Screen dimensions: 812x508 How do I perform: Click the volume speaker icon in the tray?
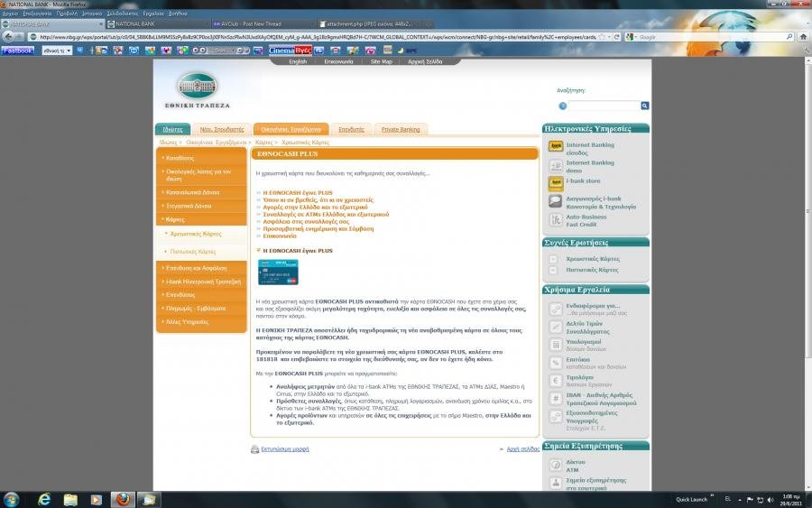770,500
